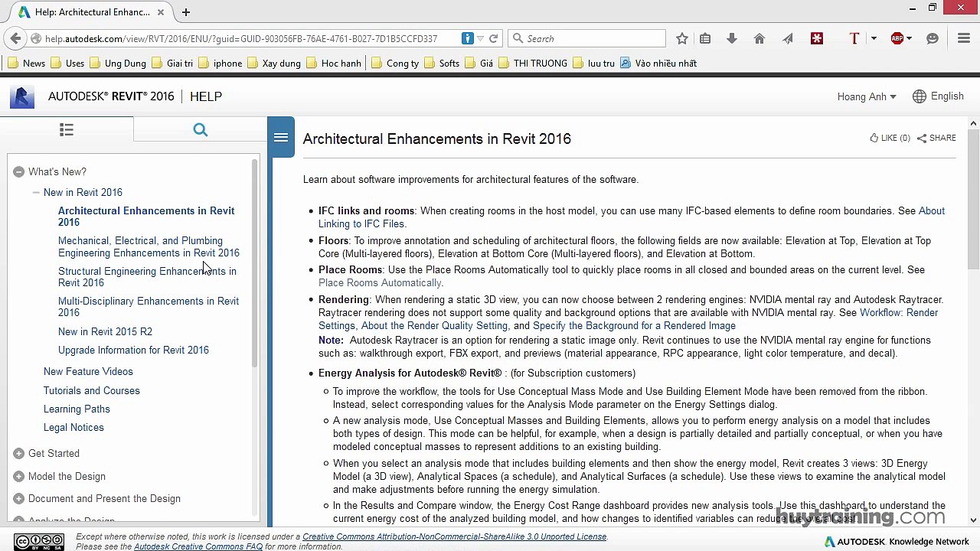The image size is (980, 551).
Task: Click the red T toolbar icon
Action: click(x=854, y=38)
